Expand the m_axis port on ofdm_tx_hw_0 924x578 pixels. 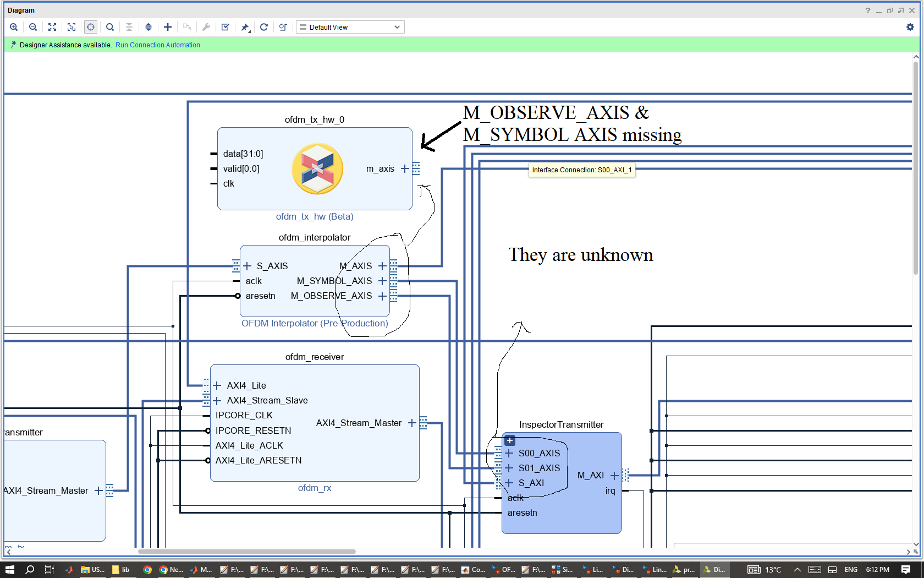coord(405,168)
